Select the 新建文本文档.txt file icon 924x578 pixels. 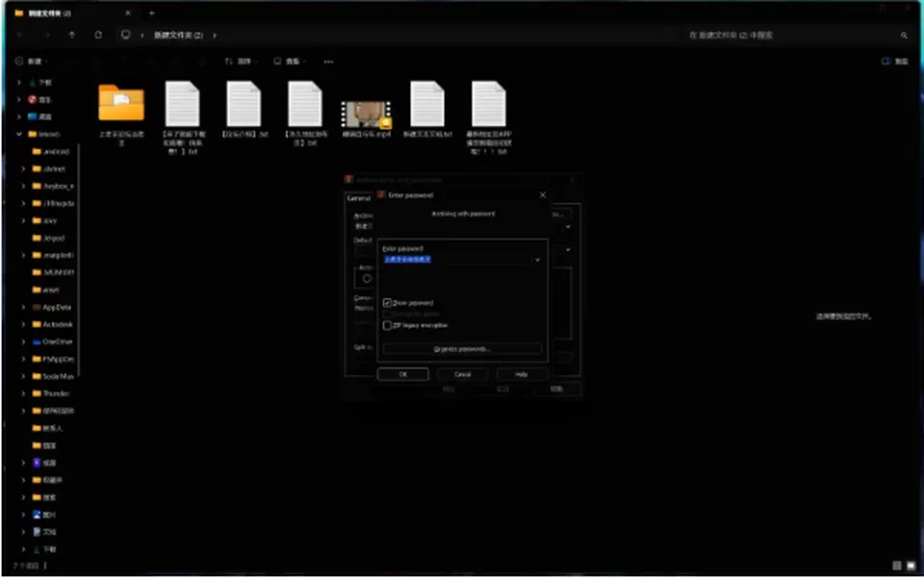pyautogui.click(x=427, y=104)
